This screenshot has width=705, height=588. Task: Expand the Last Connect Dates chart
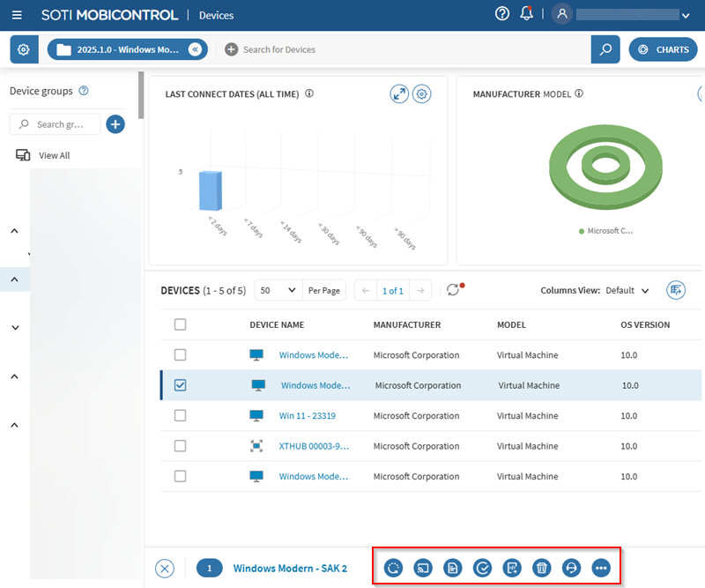[x=399, y=94]
